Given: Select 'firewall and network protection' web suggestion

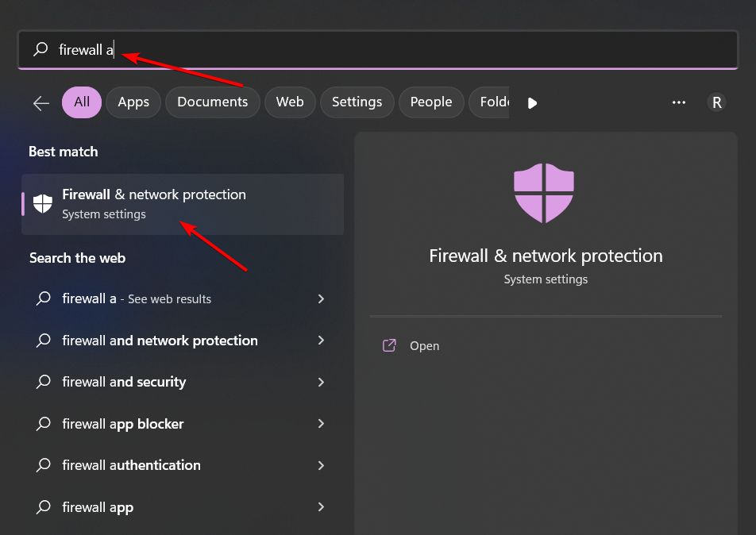Looking at the screenshot, I should (183, 341).
